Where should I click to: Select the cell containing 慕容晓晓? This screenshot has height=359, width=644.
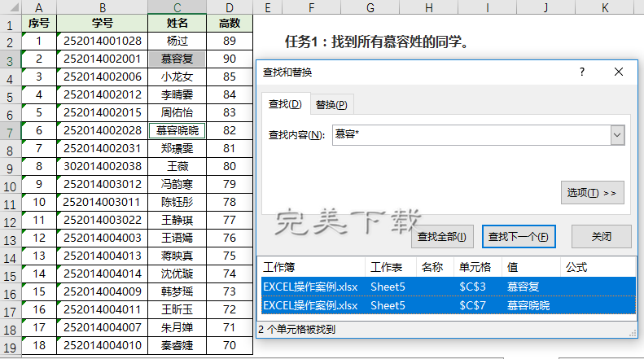177,130
